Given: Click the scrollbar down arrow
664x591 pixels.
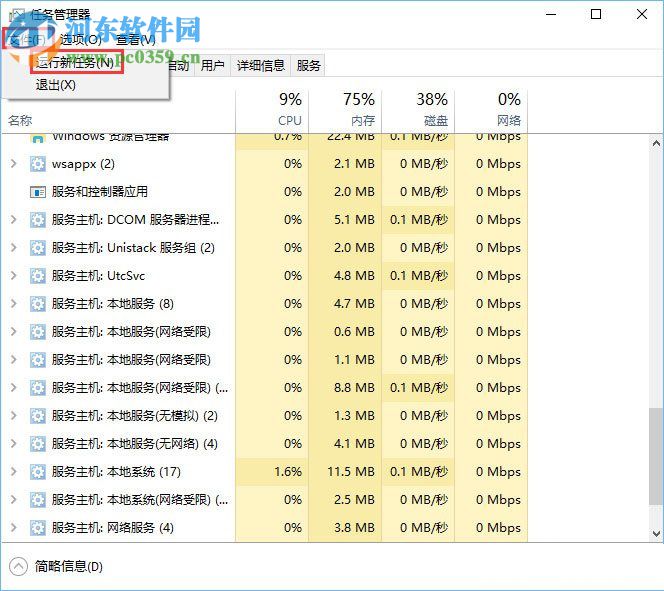Looking at the screenshot, I should (656, 533).
